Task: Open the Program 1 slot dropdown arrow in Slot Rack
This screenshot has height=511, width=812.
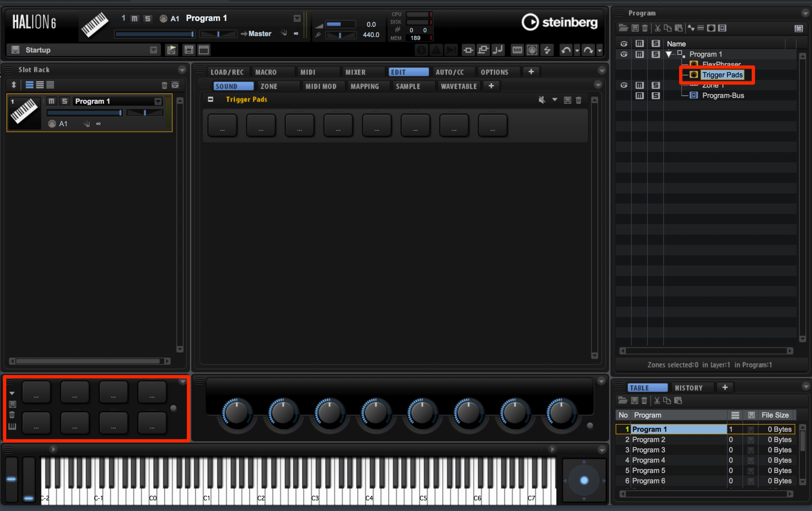Action: coord(158,101)
